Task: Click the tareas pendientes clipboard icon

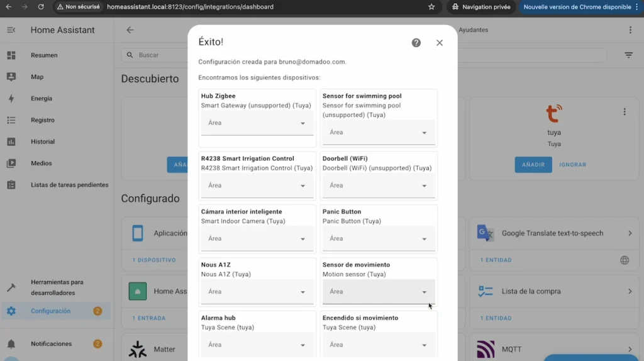Action: click(11, 185)
